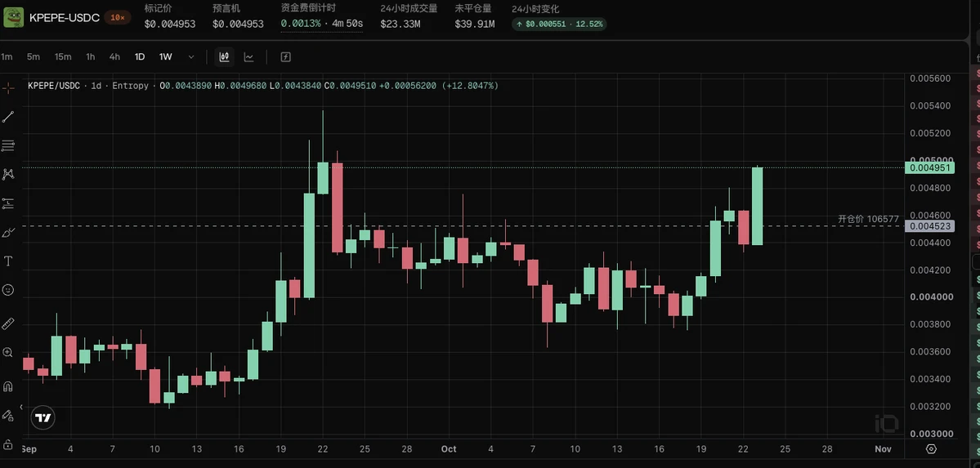Click the funding countdown 4m 50s
The image size is (980, 468).
click(347, 23)
